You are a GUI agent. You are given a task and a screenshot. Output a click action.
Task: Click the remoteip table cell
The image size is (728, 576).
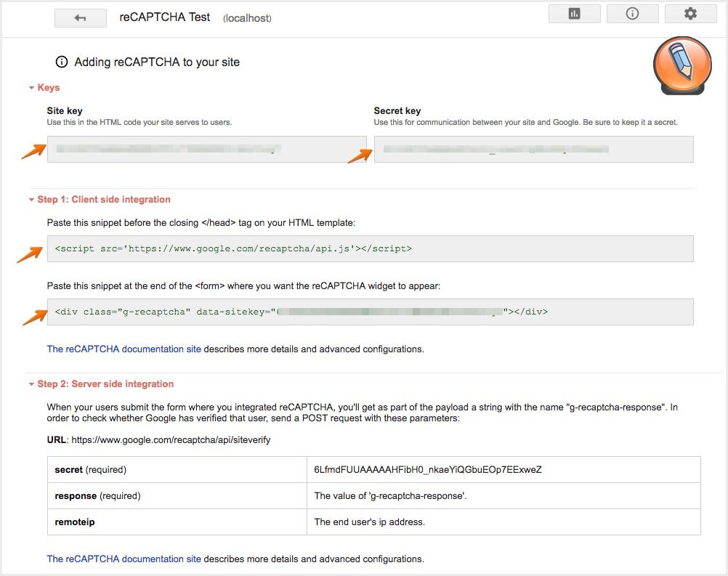pos(177,522)
